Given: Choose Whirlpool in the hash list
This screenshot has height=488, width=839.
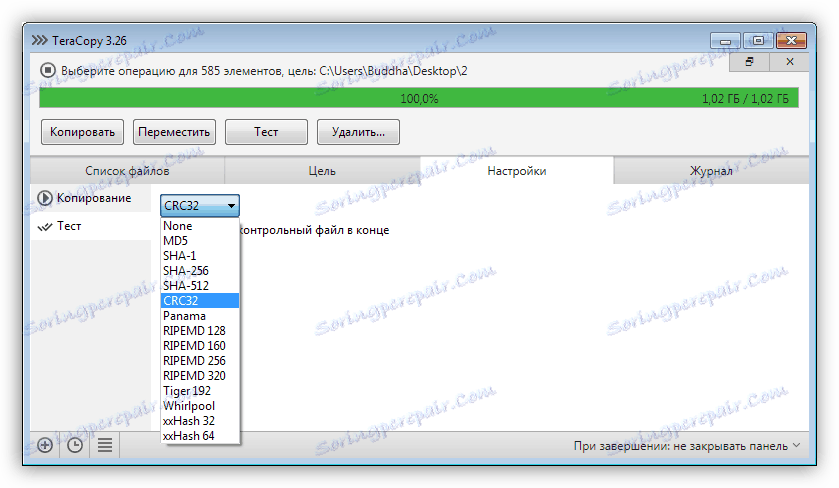Looking at the screenshot, I should coord(200,406).
